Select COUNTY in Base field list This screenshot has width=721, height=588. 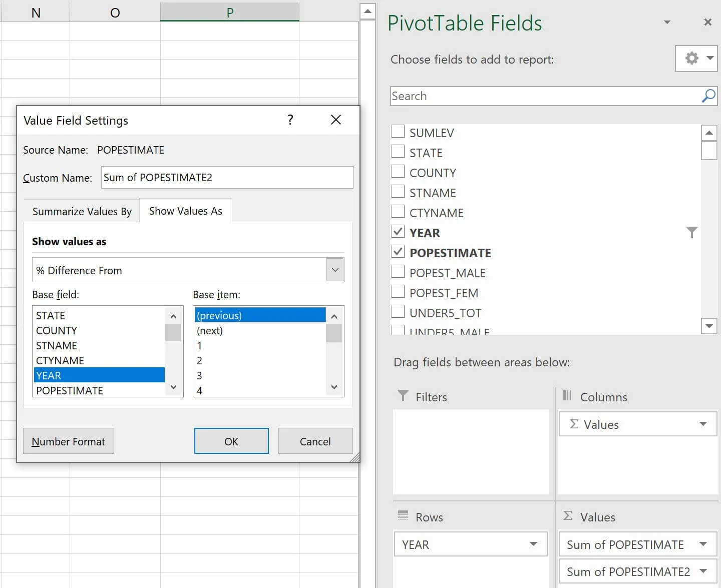coord(99,330)
